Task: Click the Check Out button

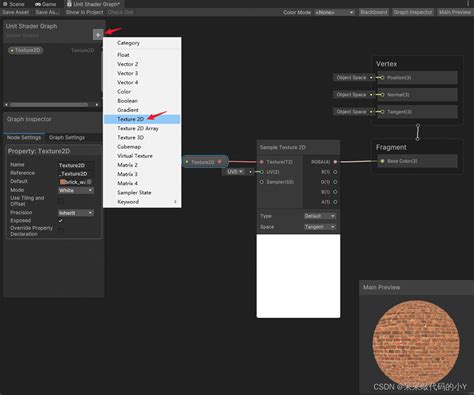Action: point(120,12)
